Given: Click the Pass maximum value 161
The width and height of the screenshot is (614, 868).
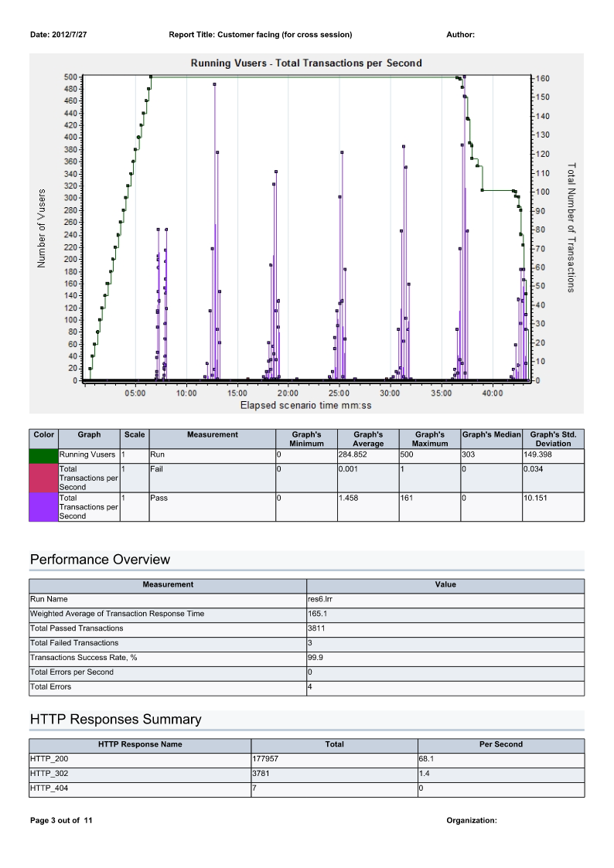Looking at the screenshot, I should point(407,498).
